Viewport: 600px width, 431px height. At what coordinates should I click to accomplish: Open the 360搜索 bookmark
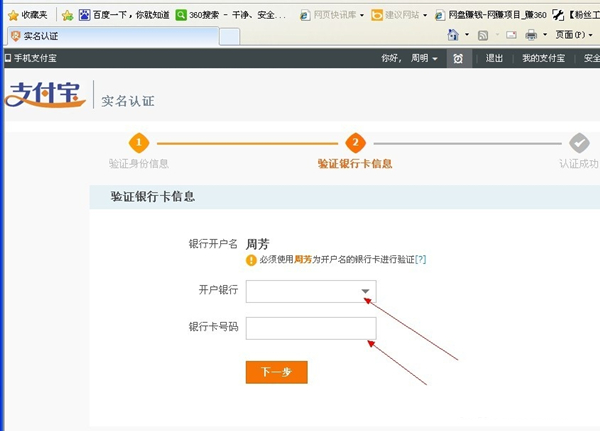[x=231, y=15]
